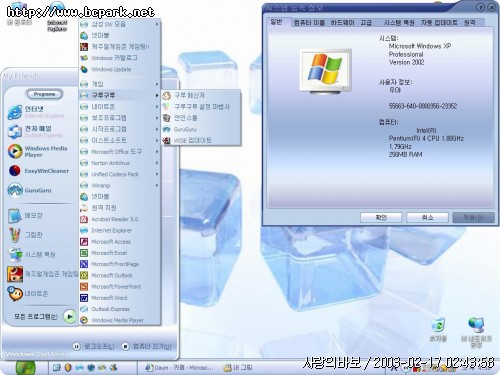
Task: Open the Daum taskbar window button
Action: click(179, 368)
